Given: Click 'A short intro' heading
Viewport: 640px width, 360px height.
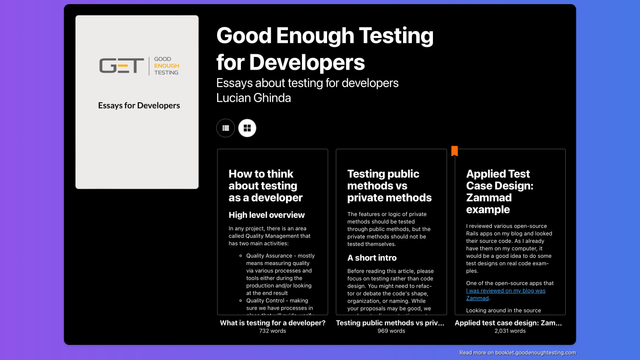Looking at the screenshot, I should click(x=372, y=258).
